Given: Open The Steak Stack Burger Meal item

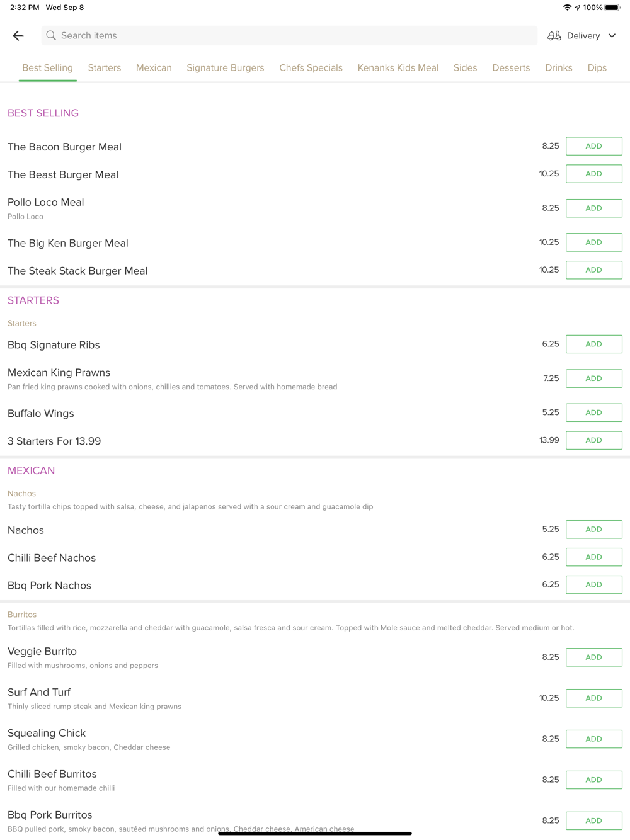Looking at the screenshot, I should (77, 271).
